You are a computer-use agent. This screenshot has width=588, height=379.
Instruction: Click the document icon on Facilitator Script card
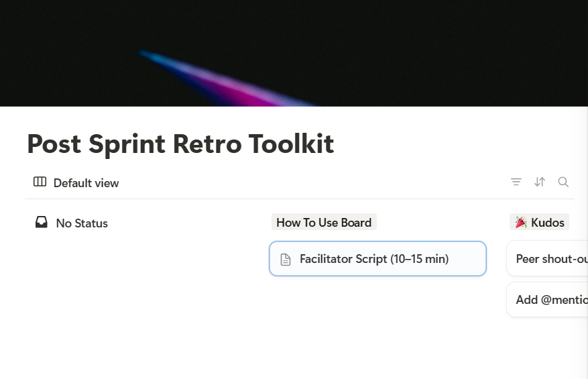(x=286, y=260)
